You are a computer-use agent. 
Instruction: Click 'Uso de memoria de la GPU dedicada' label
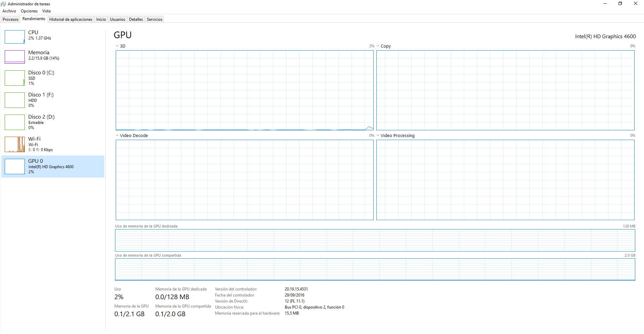point(146,226)
